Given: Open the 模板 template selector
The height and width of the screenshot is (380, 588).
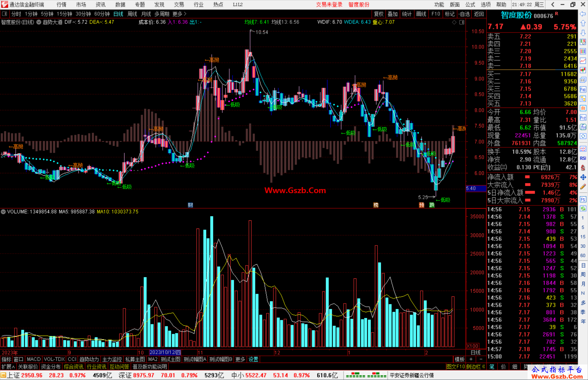Looking at the screenshot, I should click(460, 359).
